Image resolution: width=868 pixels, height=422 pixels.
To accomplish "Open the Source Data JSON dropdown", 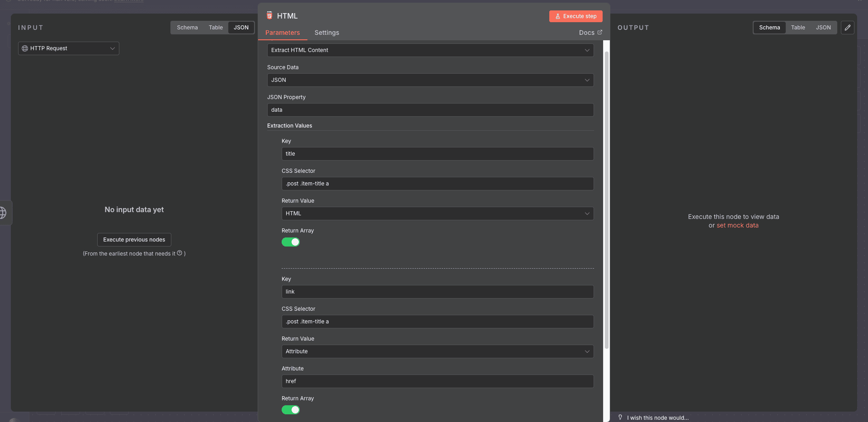I will [430, 80].
